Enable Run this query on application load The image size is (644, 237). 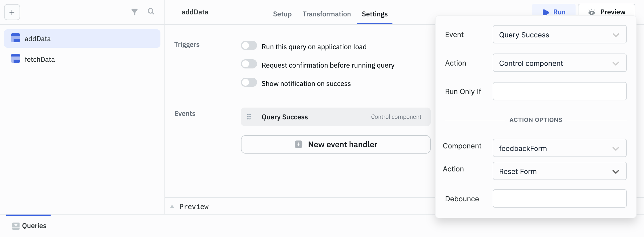[x=249, y=45]
